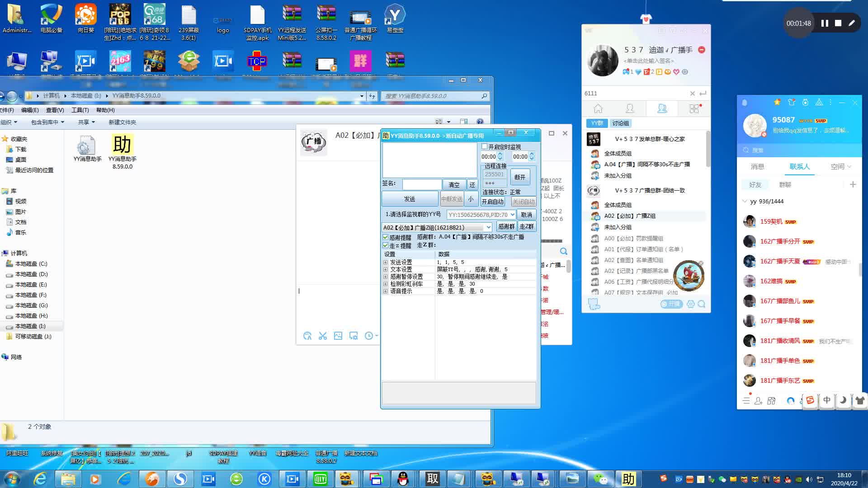This screenshot has width=868, height=488.
Task: Toggle the 感谢提醒 checkbox
Action: click(386, 237)
